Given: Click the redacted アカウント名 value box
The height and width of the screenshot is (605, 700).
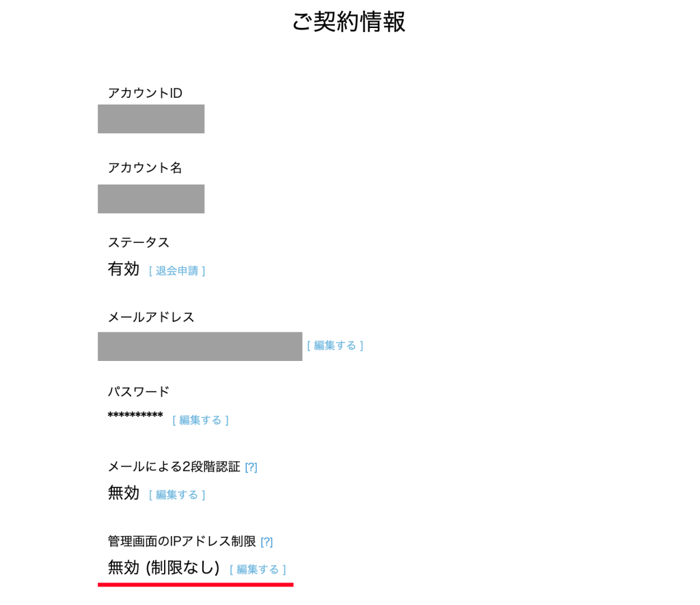Looking at the screenshot, I should click(151, 199).
